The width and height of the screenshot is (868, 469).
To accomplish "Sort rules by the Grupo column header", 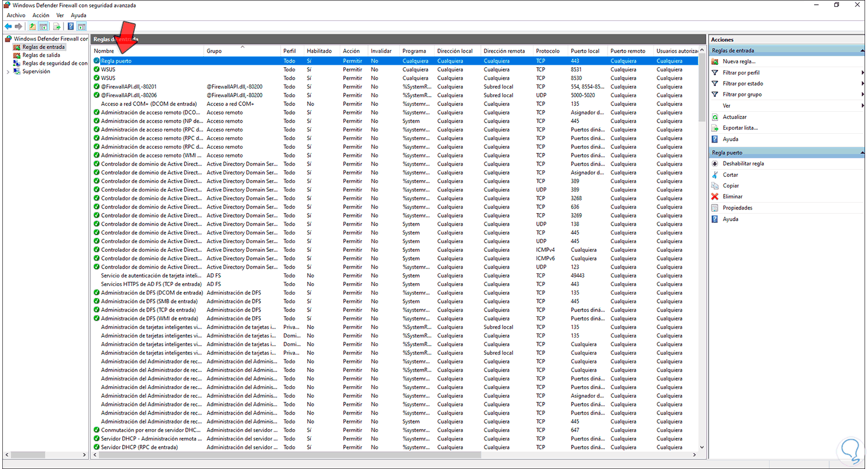I will pyautogui.click(x=243, y=51).
